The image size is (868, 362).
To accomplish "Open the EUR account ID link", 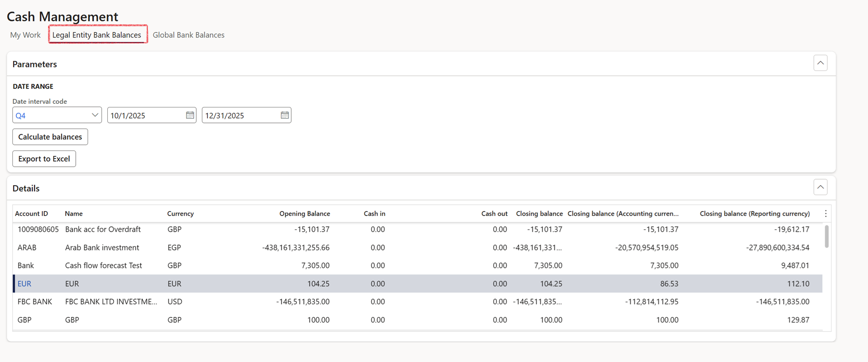I will (x=24, y=284).
